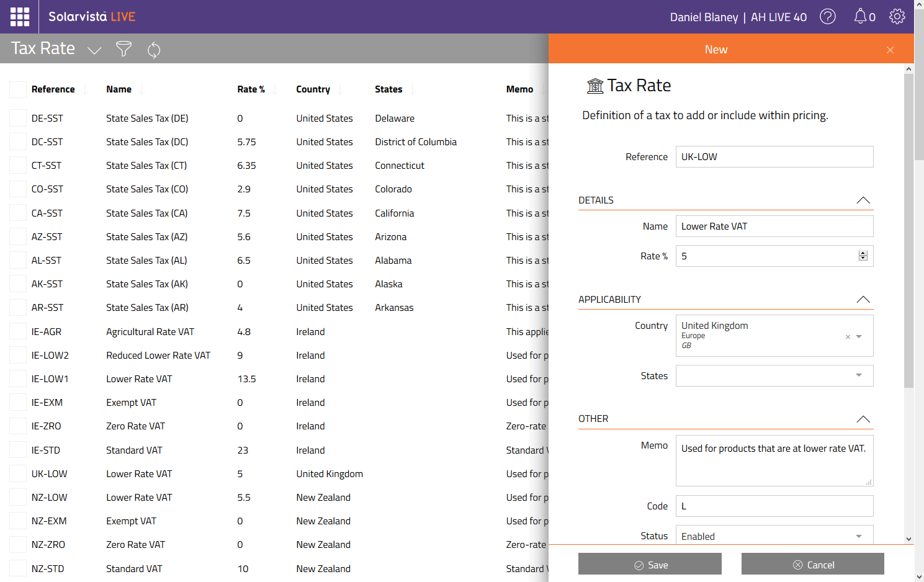This screenshot has width=924, height=582.
Task: Open the States dropdown
Action: tap(774, 375)
